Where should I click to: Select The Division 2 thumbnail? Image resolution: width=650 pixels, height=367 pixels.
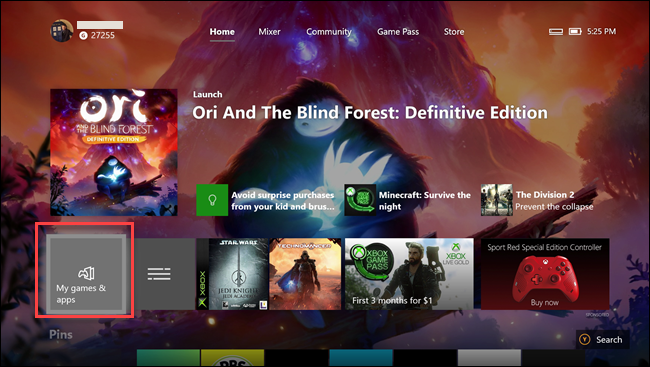(x=497, y=200)
